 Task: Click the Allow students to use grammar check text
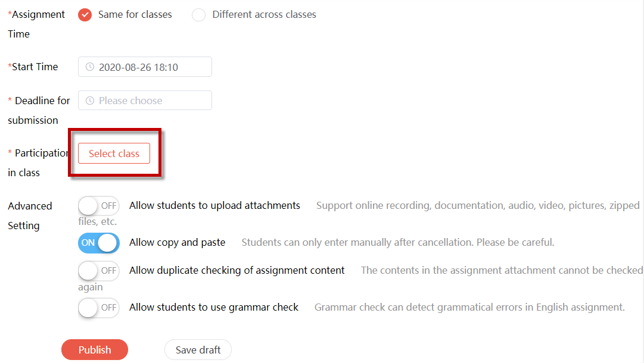[x=213, y=307]
